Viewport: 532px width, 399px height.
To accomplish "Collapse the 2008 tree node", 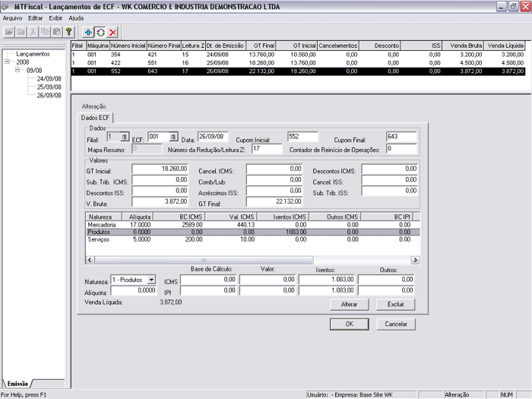I will (8, 62).
